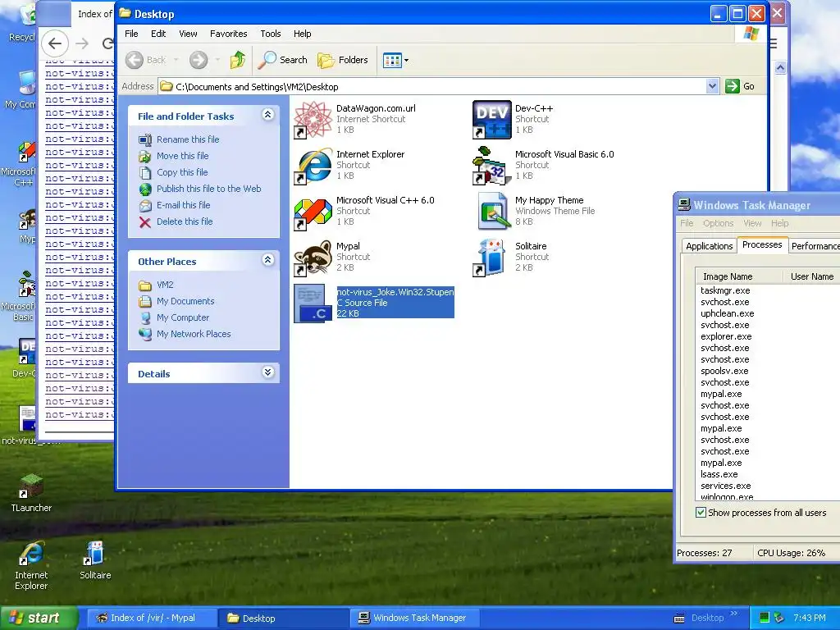Select taskmgr.exe process row
Image resolution: width=840 pixels, height=630 pixels.
(x=725, y=290)
